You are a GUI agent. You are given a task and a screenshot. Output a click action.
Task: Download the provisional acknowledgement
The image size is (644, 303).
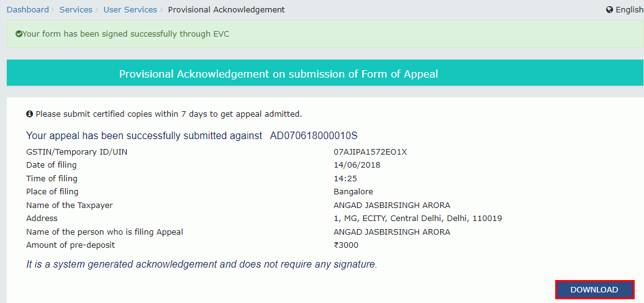594,289
